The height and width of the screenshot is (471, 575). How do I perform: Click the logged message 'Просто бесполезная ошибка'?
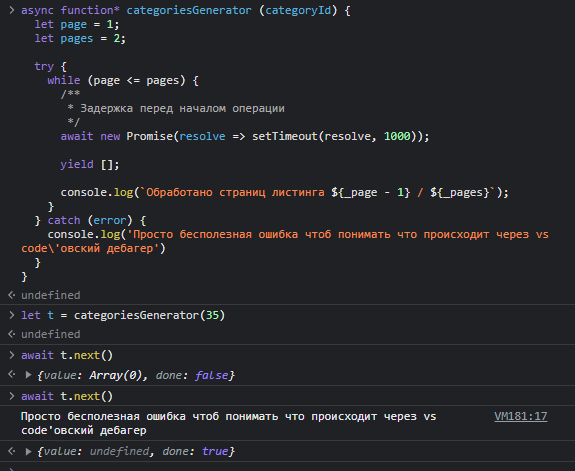[228, 423]
